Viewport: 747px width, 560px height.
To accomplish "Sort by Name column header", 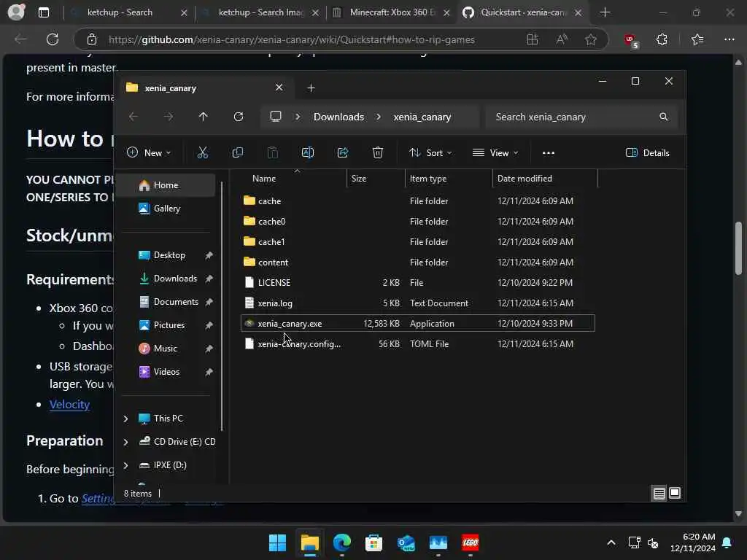I will click(x=264, y=179).
